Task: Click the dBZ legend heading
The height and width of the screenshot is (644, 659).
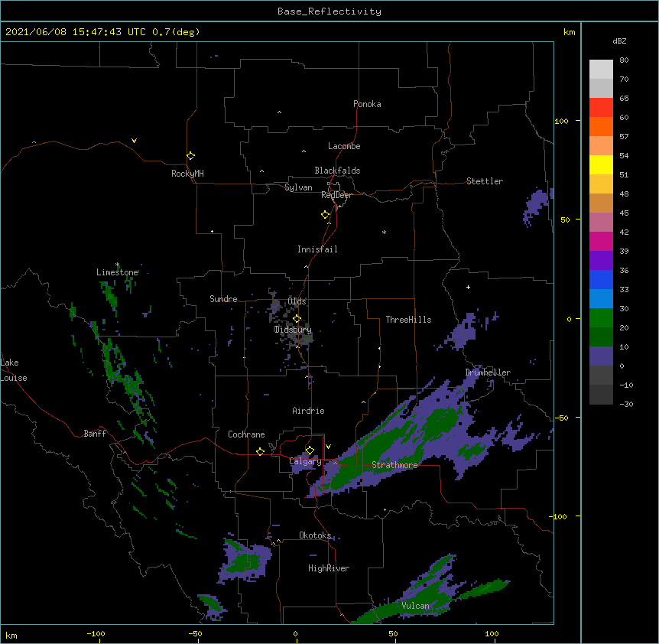Action: 619,41
